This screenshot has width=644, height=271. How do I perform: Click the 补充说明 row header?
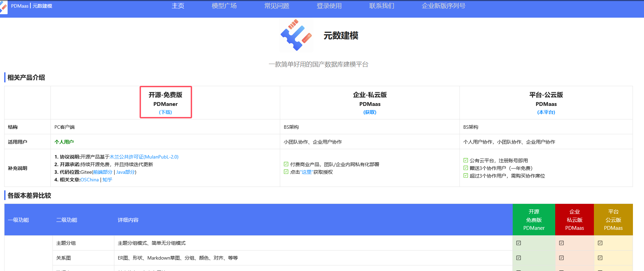point(18,168)
